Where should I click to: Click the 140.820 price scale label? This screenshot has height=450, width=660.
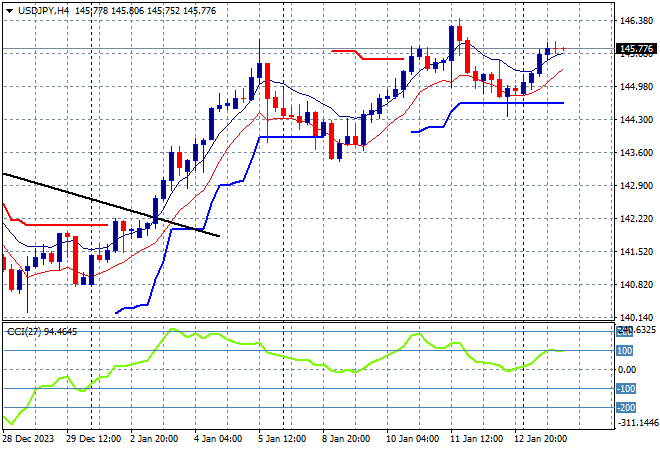pos(636,285)
